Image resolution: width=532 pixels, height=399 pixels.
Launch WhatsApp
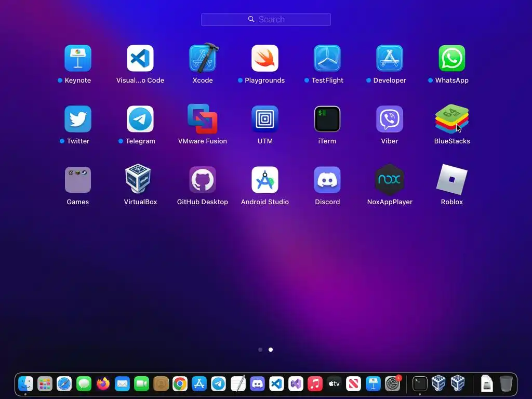pyautogui.click(x=452, y=58)
